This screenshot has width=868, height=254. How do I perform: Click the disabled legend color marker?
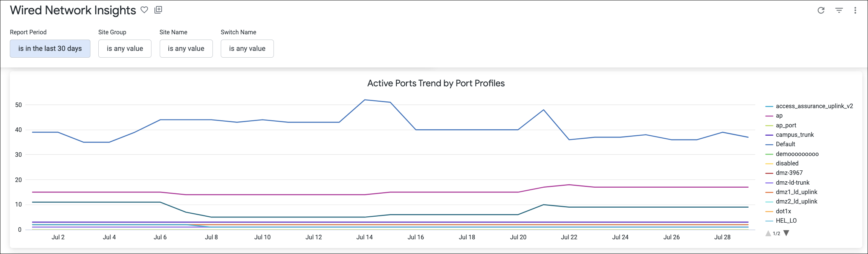769,164
